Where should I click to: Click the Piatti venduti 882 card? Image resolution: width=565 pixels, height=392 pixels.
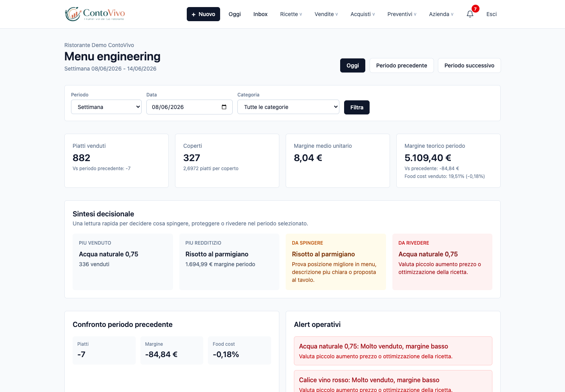117,161
